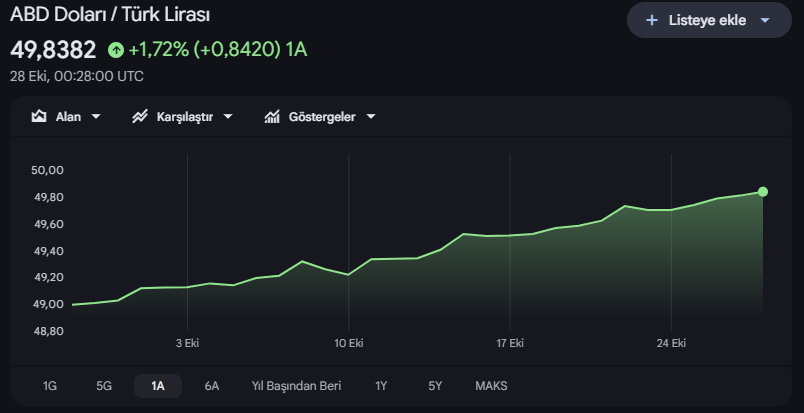Click the Göstergeler indicators label
Viewport: 804px width, 413px height.
[322, 117]
